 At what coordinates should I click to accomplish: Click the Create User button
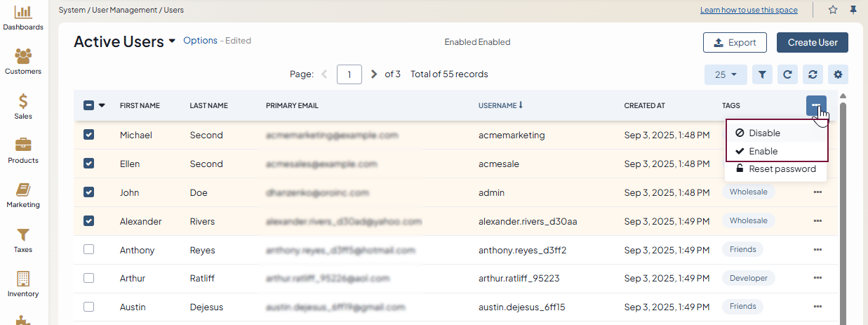(x=812, y=42)
